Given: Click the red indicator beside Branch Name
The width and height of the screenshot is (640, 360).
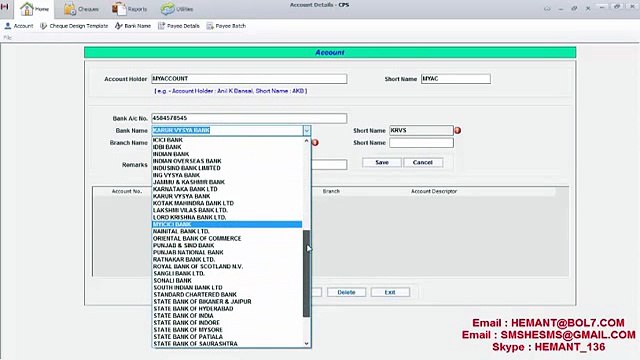Looking at the screenshot, I should (x=315, y=142).
